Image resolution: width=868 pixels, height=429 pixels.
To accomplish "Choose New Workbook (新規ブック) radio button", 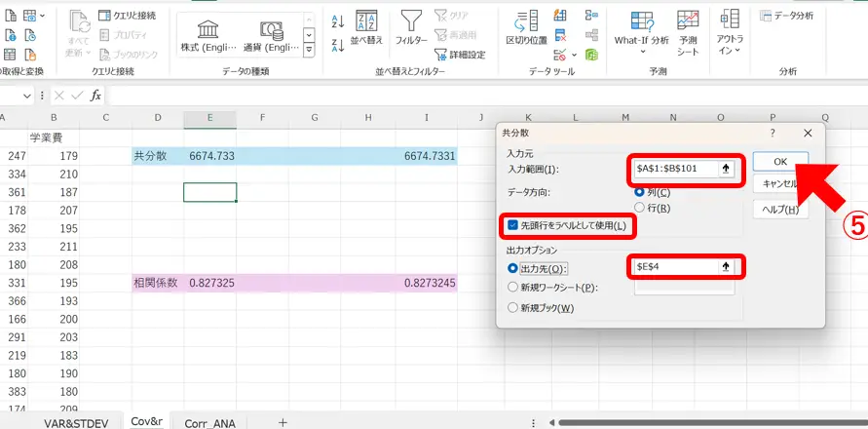I will pos(513,308).
